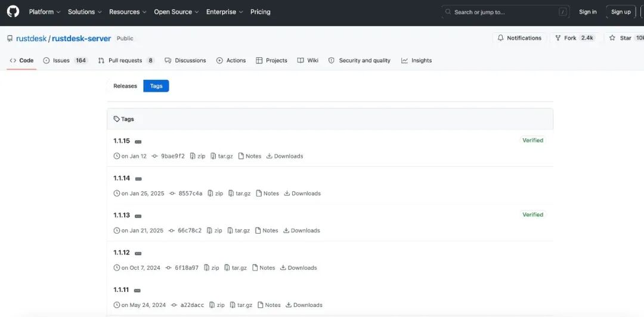Image resolution: width=644 pixels, height=317 pixels.
Task: Expand the Open Source menu
Action: pyautogui.click(x=176, y=12)
